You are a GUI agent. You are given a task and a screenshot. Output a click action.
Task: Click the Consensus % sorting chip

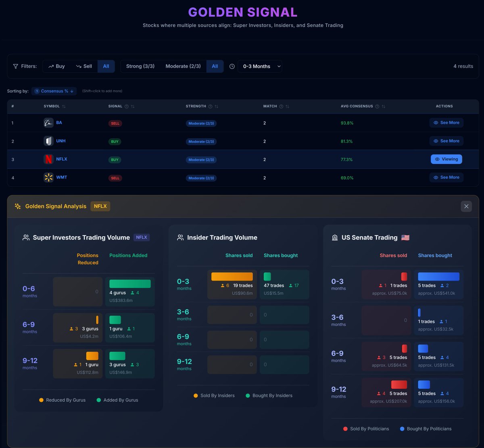(54, 91)
